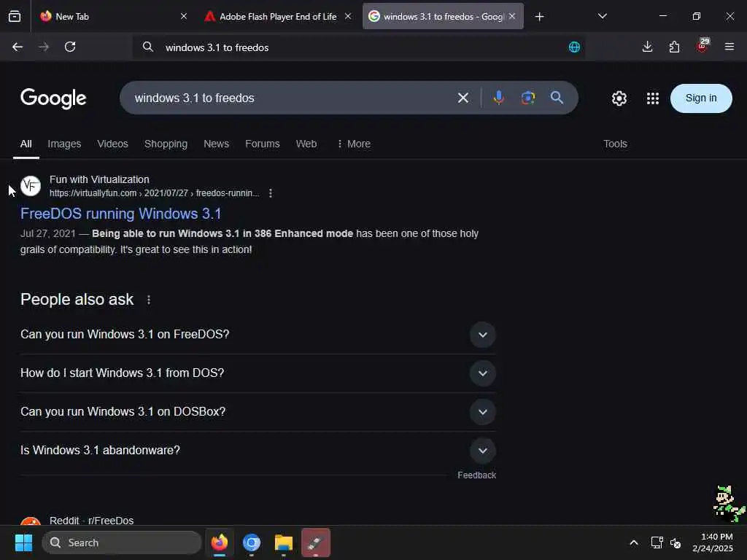Open Chrome from the taskbar
This screenshot has width=747, height=560.
click(x=252, y=542)
